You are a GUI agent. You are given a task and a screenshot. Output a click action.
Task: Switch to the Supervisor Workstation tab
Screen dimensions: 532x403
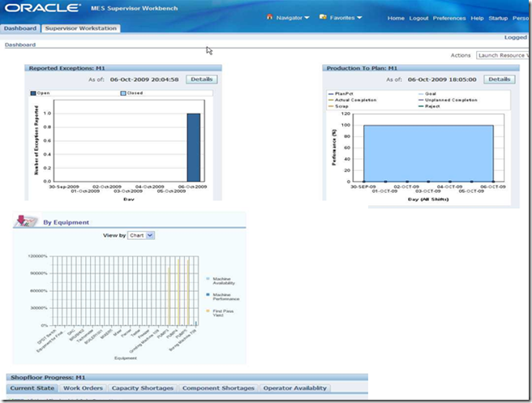81,28
